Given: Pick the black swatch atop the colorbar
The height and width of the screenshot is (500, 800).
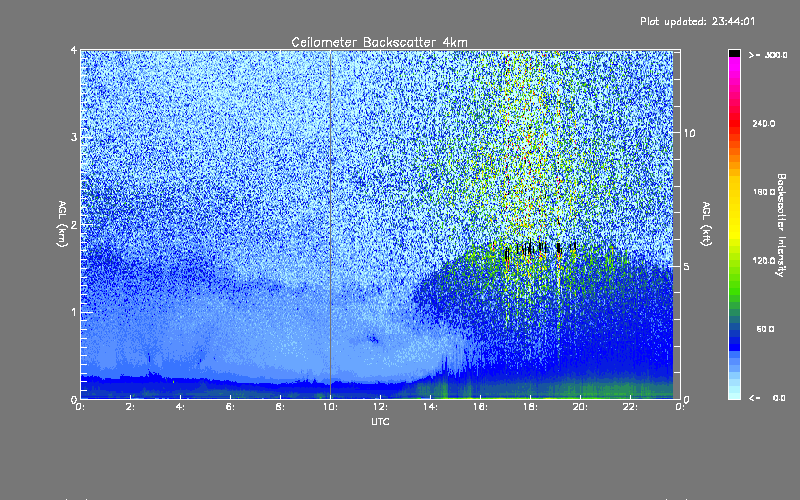Looking at the screenshot, I should point(734,53).
